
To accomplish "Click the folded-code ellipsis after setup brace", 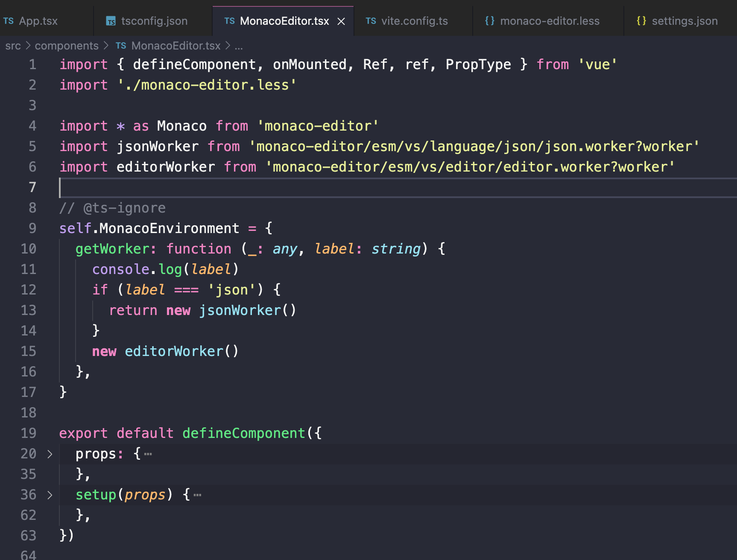I will coord(197,495).
